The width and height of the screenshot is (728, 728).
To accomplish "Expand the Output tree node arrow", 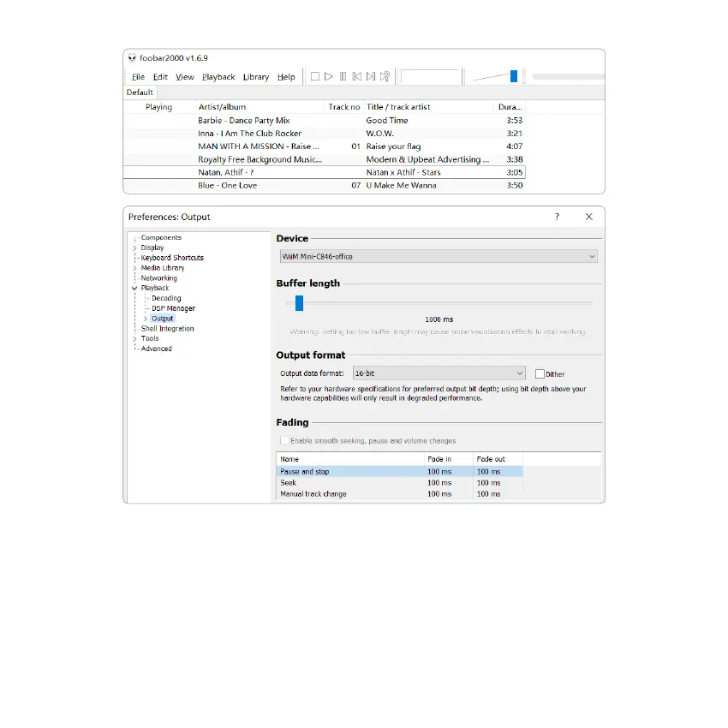I will [146, 319].
